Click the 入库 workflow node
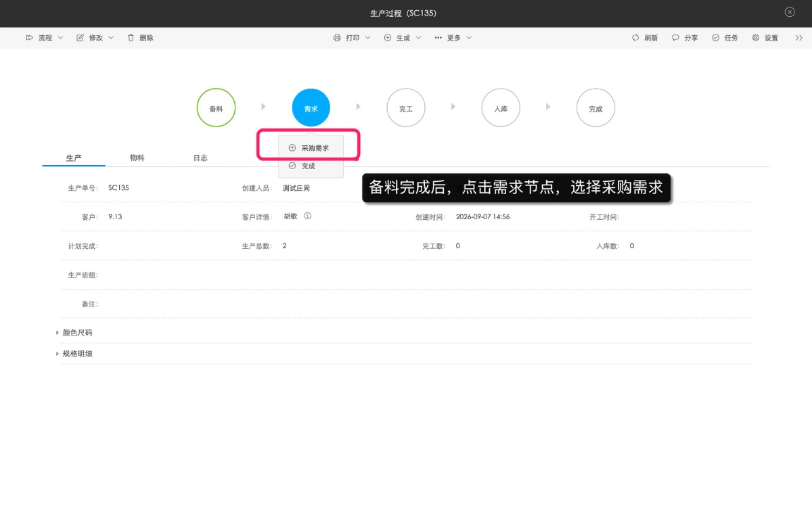This screenshot has height=506, width=812. coord(501,108)
